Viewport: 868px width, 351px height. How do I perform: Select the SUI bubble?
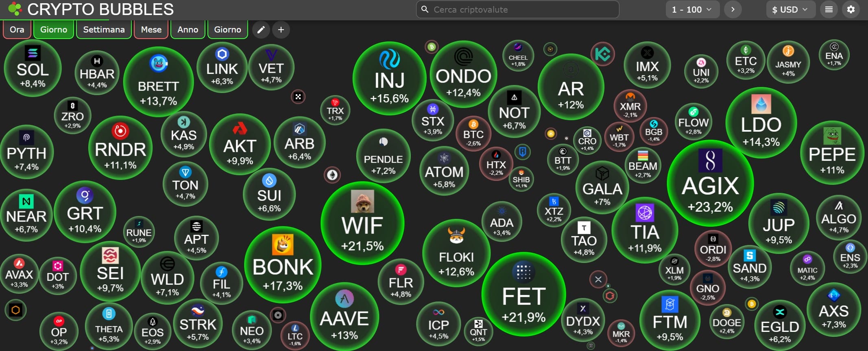[x=269, y=194]
